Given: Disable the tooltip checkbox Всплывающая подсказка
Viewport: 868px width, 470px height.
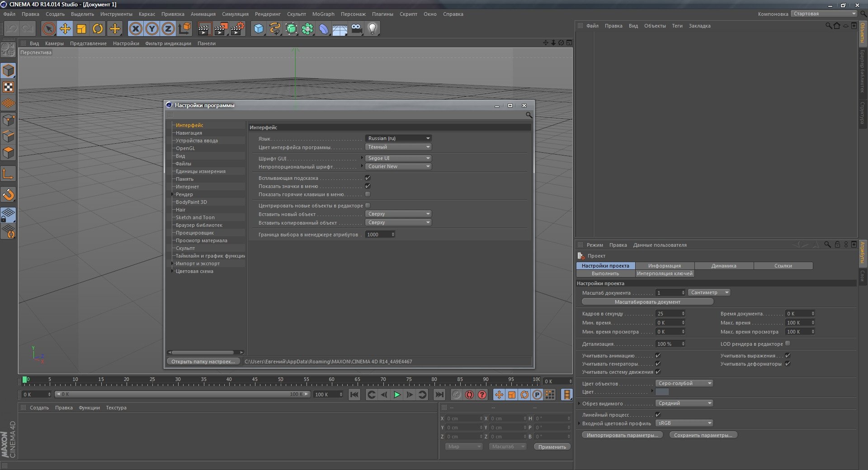Looking at the screenshot, I should click(x=368, y=178).
